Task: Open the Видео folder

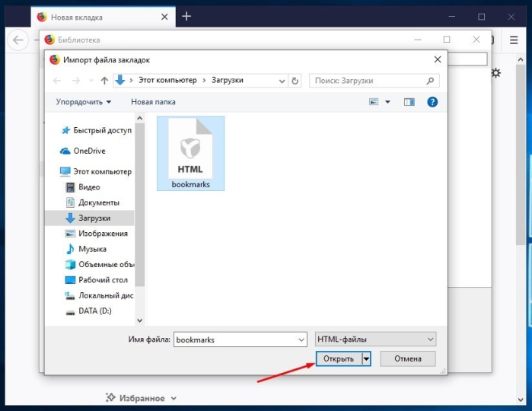Action: [x=83, y=187]
